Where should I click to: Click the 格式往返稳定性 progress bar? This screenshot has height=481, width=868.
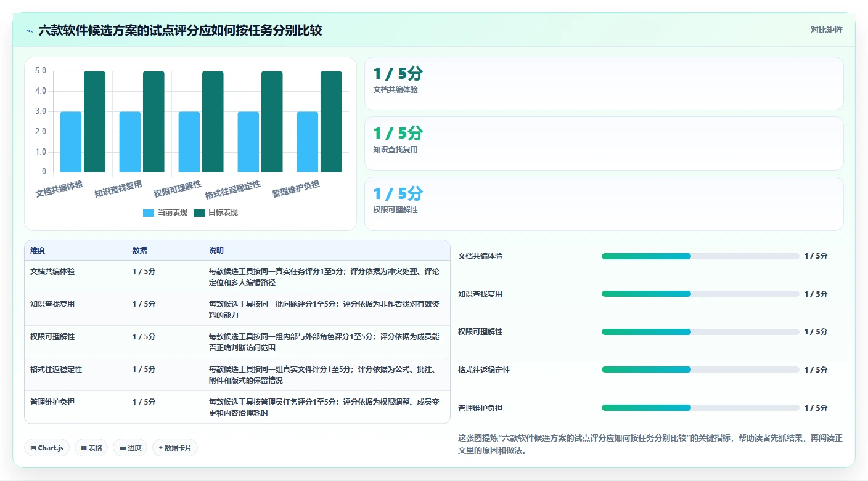click(700, 370)
